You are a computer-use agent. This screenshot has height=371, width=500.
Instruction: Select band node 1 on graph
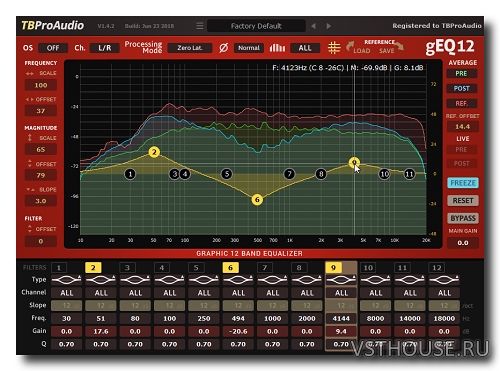pyautogui.click(x=130, y=174)
